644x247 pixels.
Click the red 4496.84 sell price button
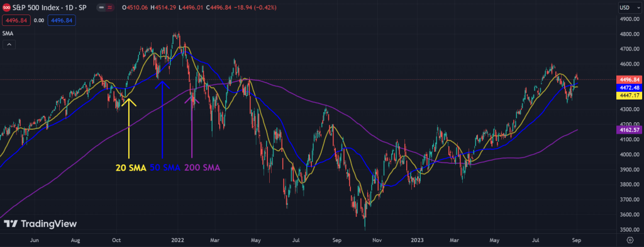pos(16,20)
